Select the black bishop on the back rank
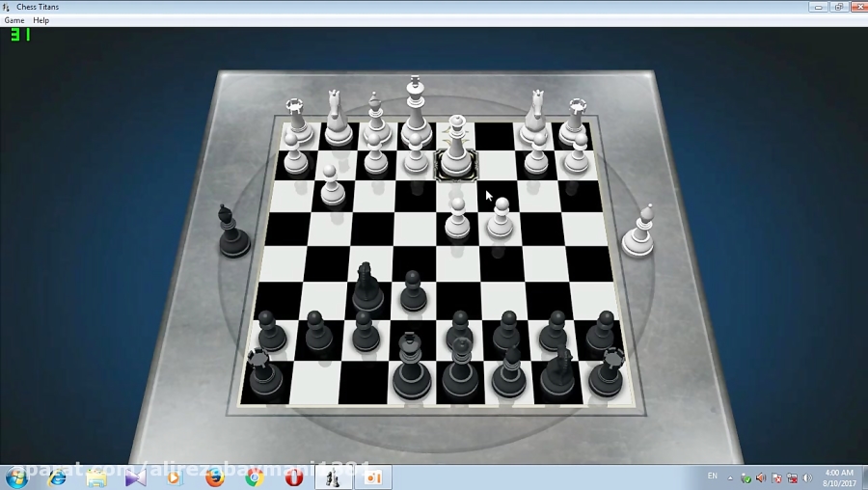868x490 pixels. coord(509,372)
